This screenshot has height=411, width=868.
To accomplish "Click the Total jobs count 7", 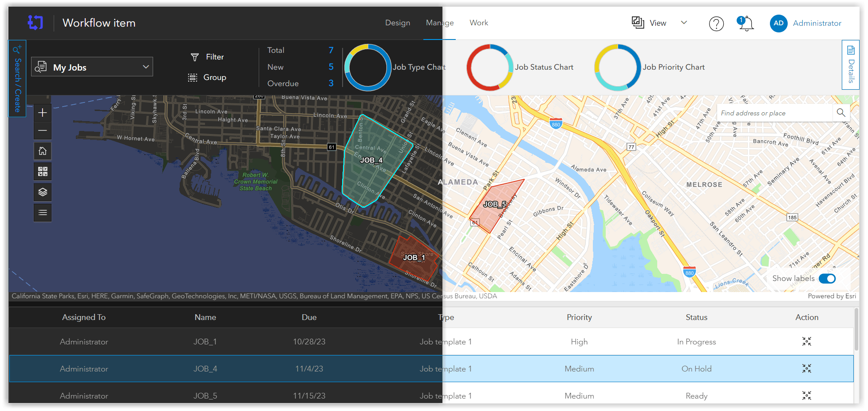I will (331, 50).
